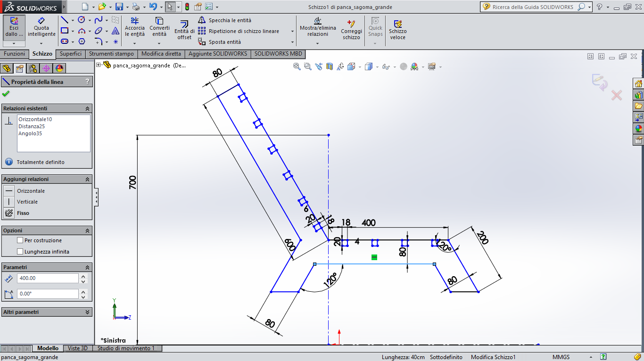The image size is (644, 361).
Task: Enable the Lunghezza infinita checkbox
Action: 20,252
